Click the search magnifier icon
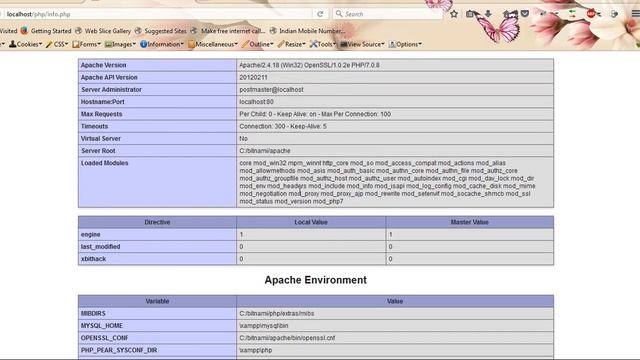Viewport: 640px width, 360px height. click(339, 14)
